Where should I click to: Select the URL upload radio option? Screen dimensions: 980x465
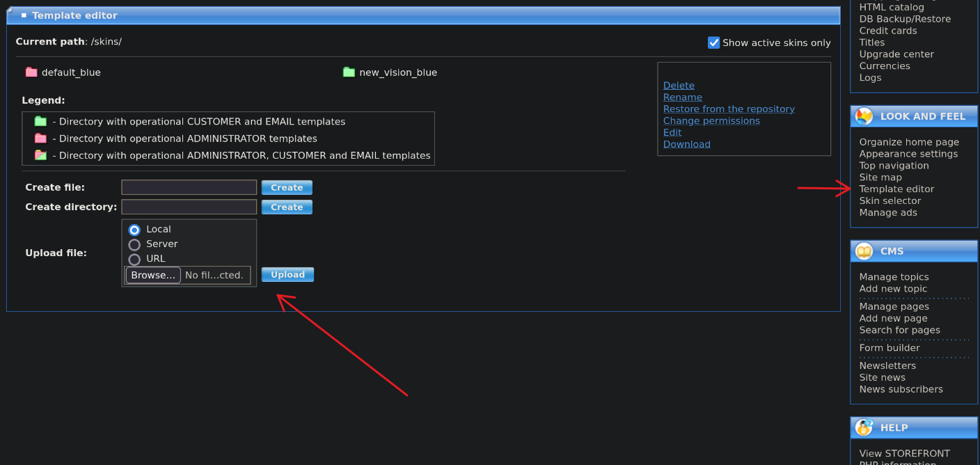click(x=134, y=259)
